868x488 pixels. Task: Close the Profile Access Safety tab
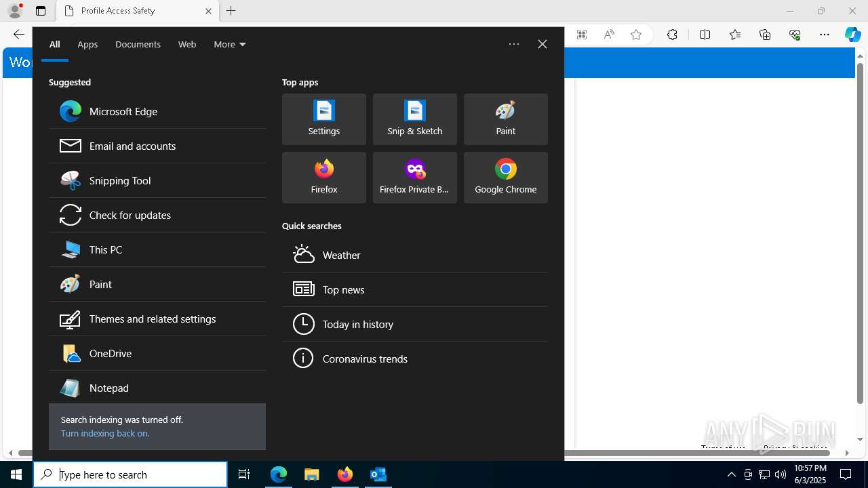pos(208,11)
